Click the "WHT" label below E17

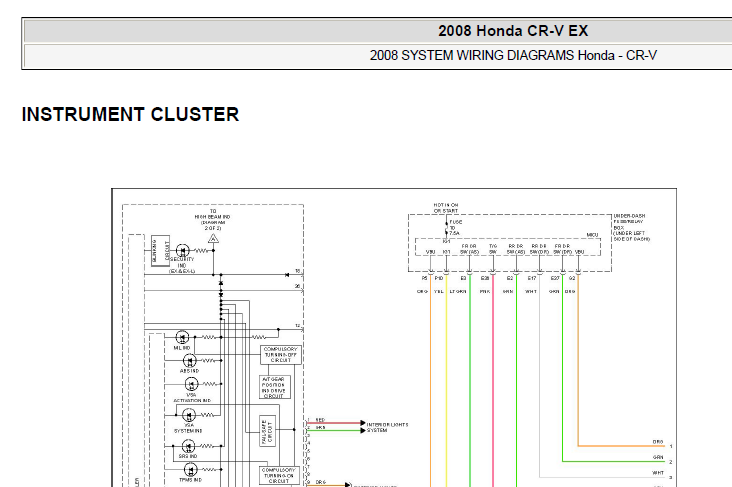coord(531,292)
